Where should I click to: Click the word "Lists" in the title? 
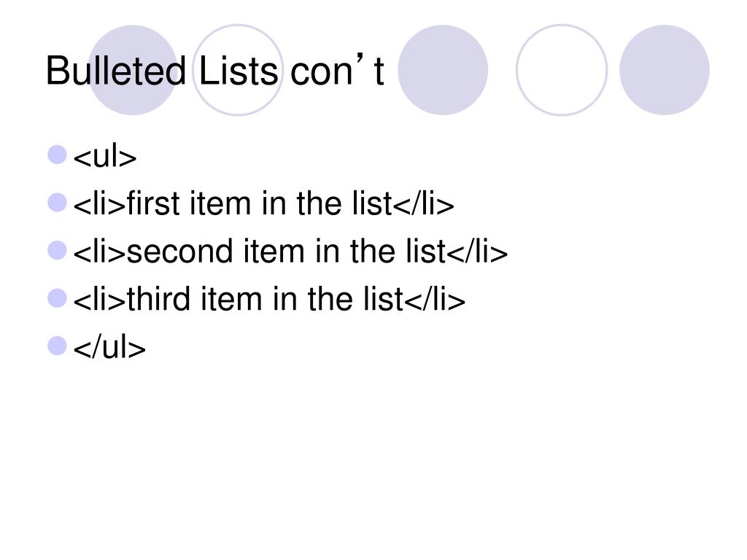(x=239, y=71)
